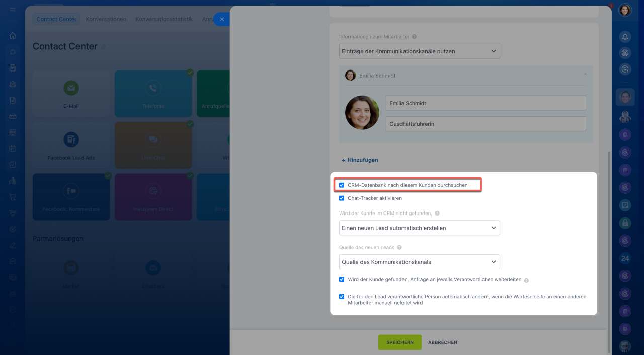Image resolution: width=644 pixels, height=355 pixels.
Task: Click the lock icon in right sidebar
Action: [625, 222]
